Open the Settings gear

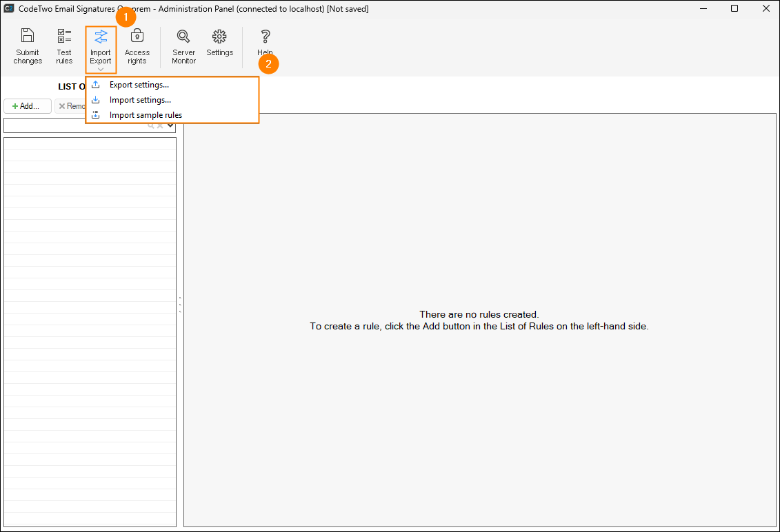[219, 37]
